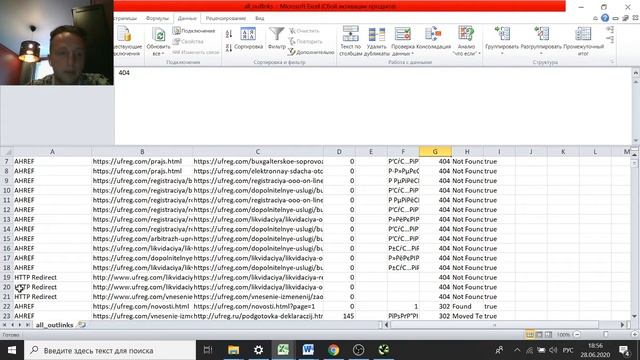Open Windows notification center icon

[x=624, y=350]
